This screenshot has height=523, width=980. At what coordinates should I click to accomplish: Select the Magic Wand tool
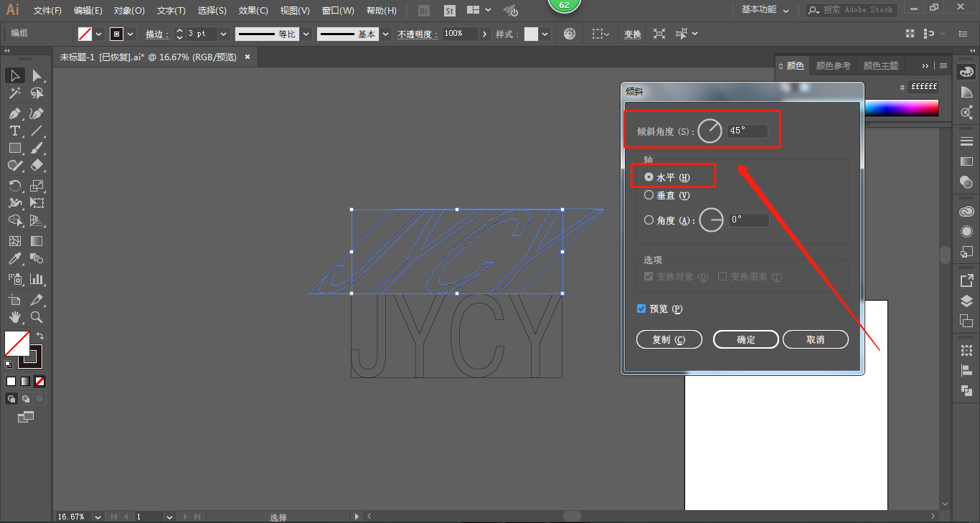click(x=15, y=93)
